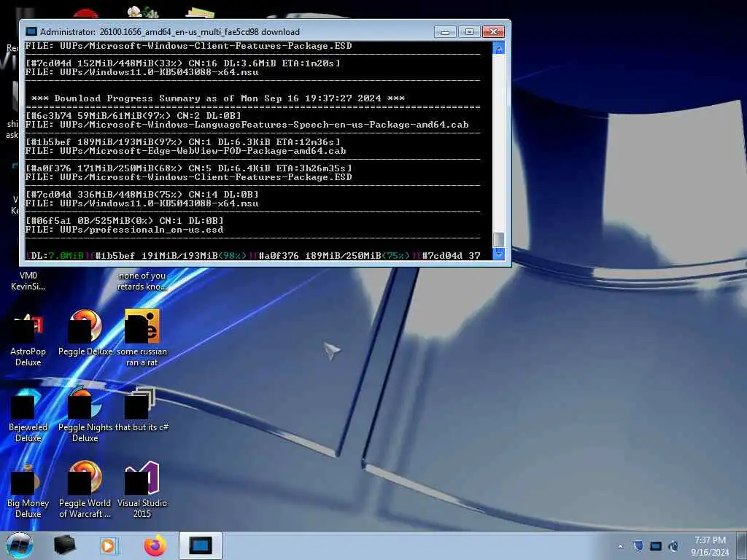Screen dimensions: 747x560
Task: Open the media player taskbar icon
Action: pos(109,545)
